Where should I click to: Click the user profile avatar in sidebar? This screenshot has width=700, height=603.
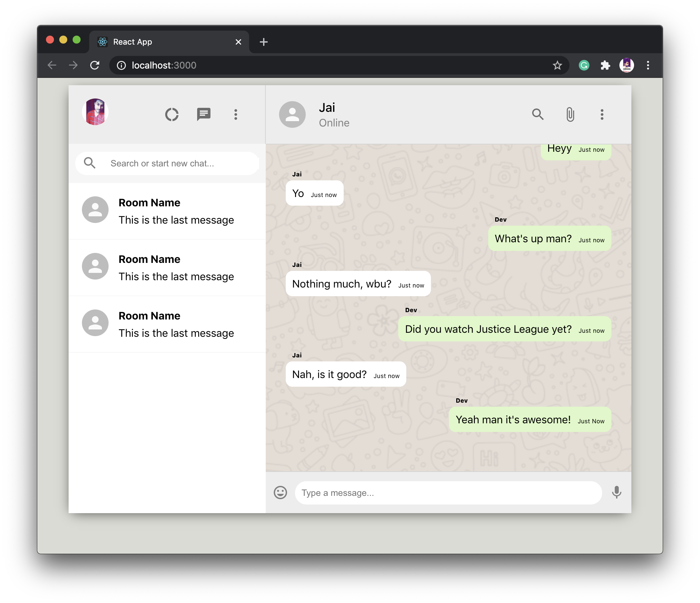[x=95, y=112]
